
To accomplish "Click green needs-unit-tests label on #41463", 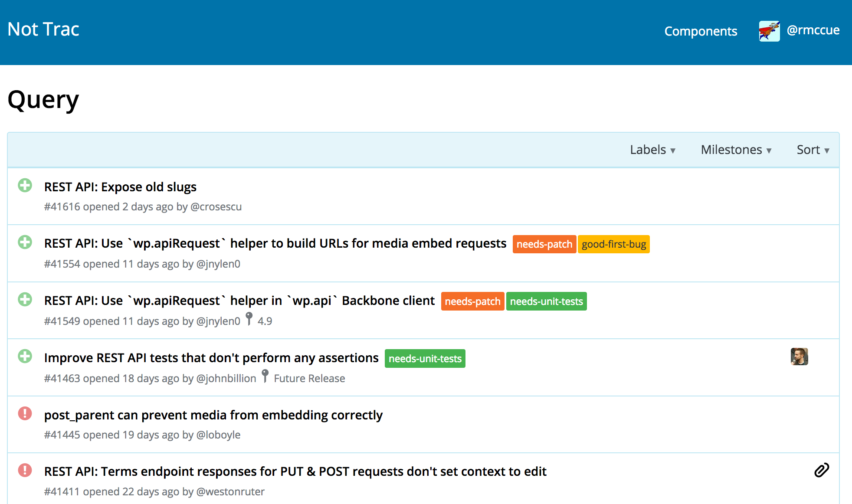I will coord(425,359).
